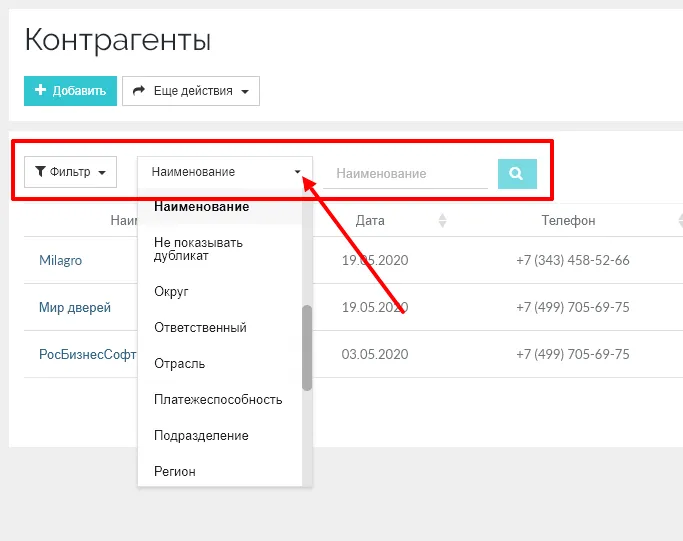Expand the Наименование field selector
The width and height of the screenshot is (683, 541).
(x=225, y=172)
